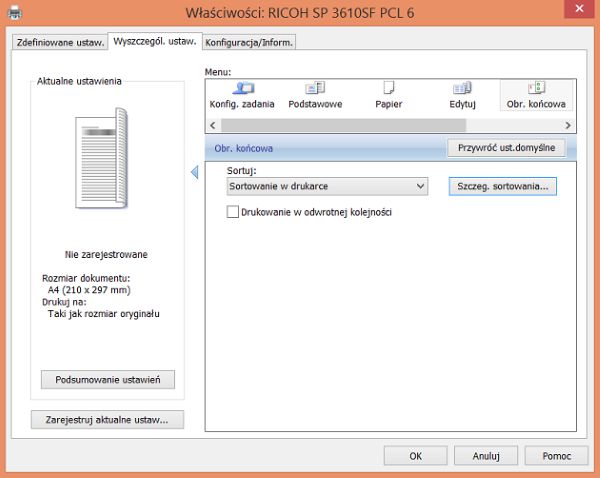600x478 pixels.
Task: Open the Konfig. zadania menu icon
Action: (x=242, y=95)
